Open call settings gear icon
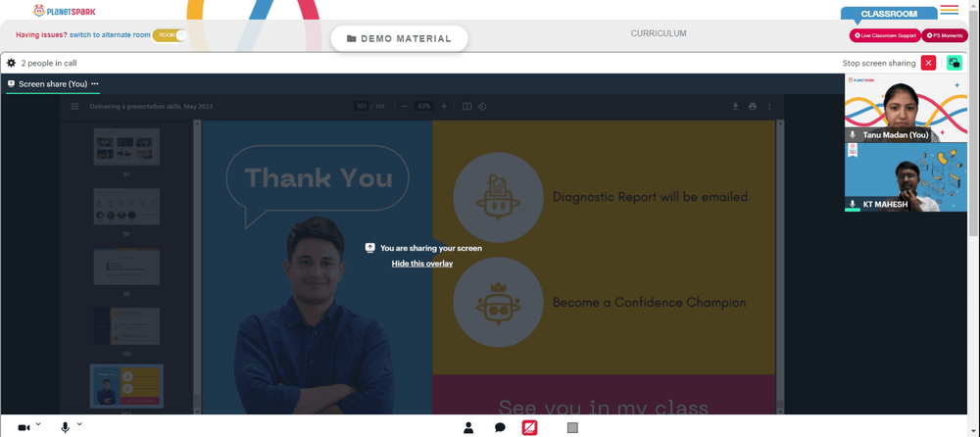This screenshot has width=980, height=437. pyautogui.click(x=11, y=63)
